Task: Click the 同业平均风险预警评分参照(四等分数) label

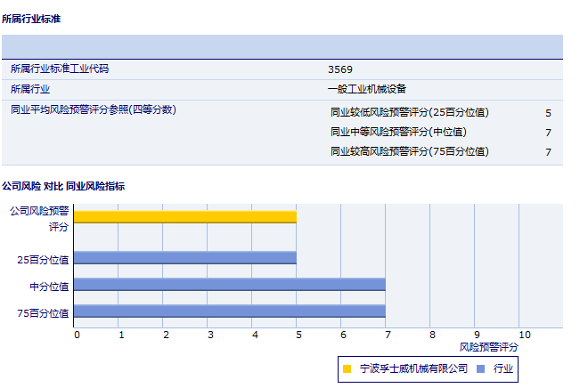Action: coord(94,110)
